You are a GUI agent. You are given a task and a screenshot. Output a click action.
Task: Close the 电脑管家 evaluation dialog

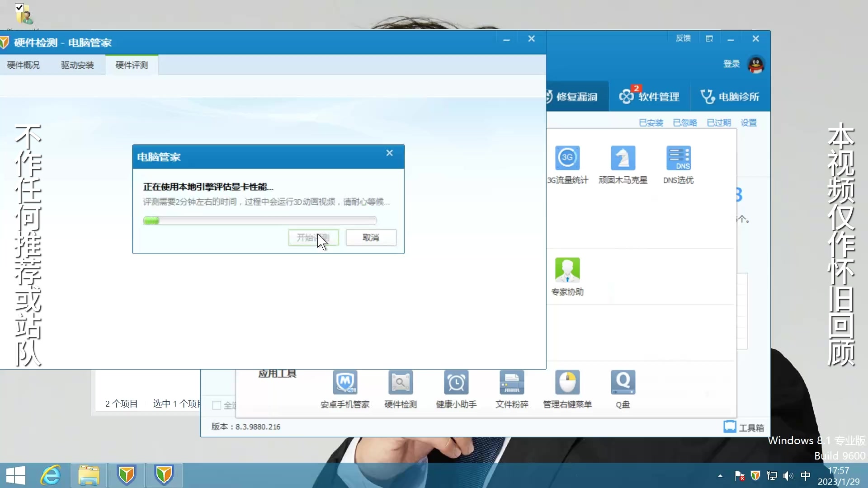pyautogui.click(x=389, y=153)
